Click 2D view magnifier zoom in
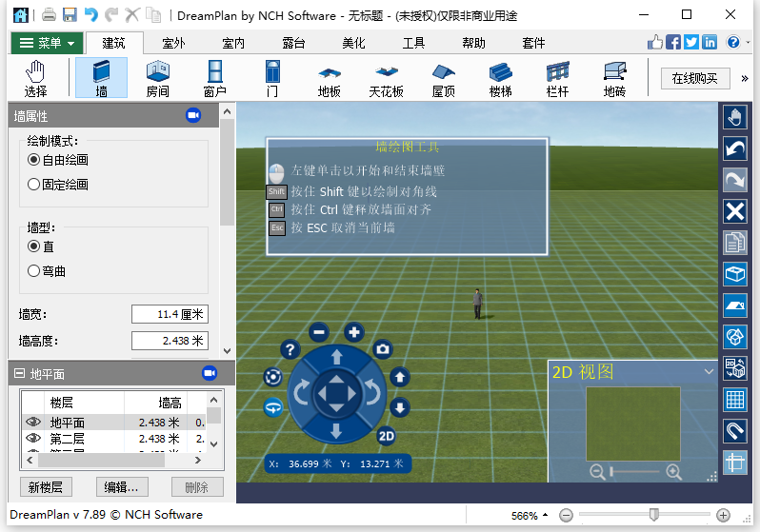The width and height of the screenshot is (760, 532). pos(673,471)
